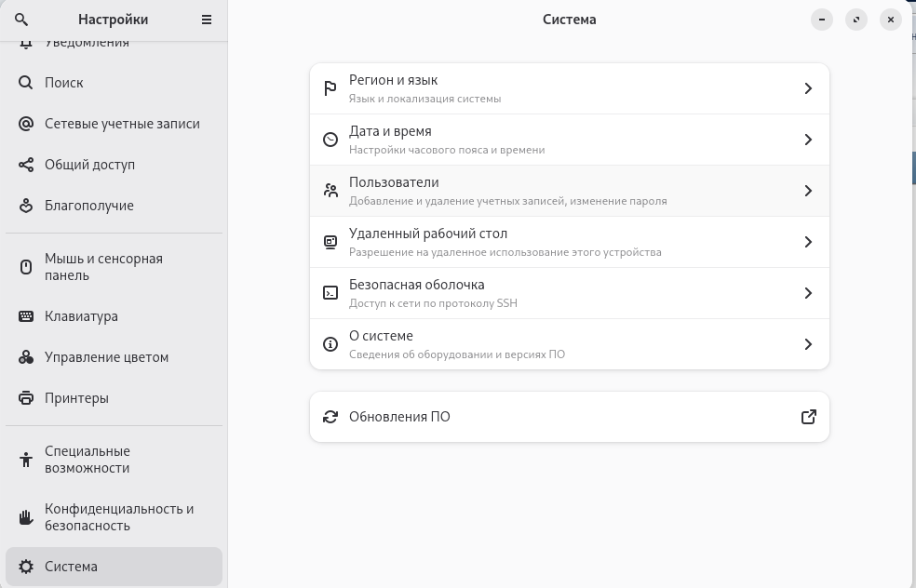Click the info icon for О системе
916x588 pixels.
pos(330,344)
